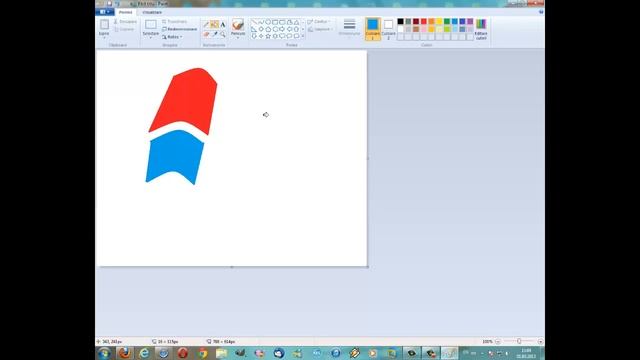Image resolution: width=640 pixels, height=360 pixels.
Task: Switch to the Vizualizare tab
Action: [x=152, y=12]
